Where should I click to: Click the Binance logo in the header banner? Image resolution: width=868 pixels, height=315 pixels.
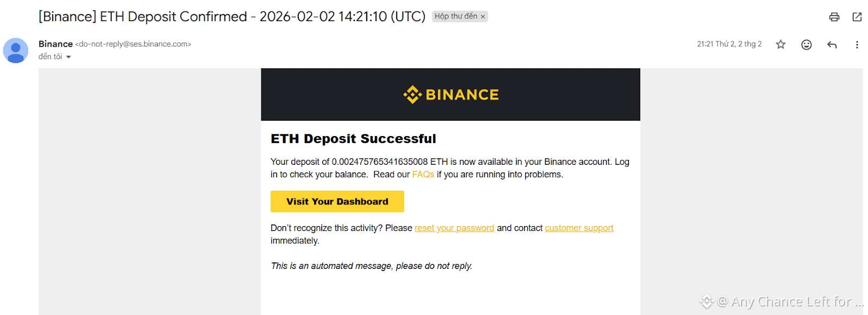tap(450, 94)
